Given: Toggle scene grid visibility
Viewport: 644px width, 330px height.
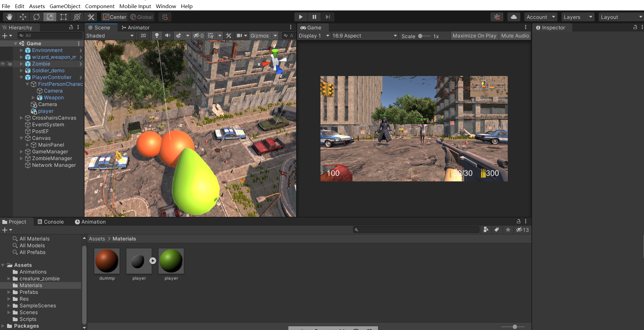Looking at the screenshot, I should (x=211, y=35).
